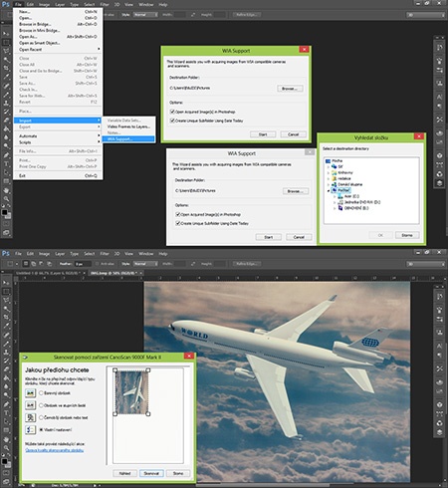
Task: Click the Feather field in lower options bar
Action: tap(83, 264)
